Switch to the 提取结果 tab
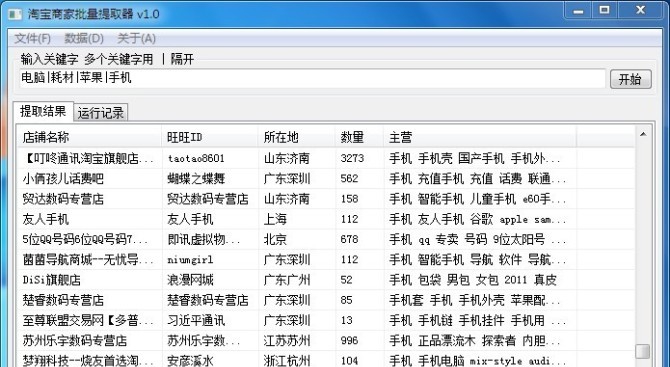Viewport: 670px width, 367px height. (43, 112)
